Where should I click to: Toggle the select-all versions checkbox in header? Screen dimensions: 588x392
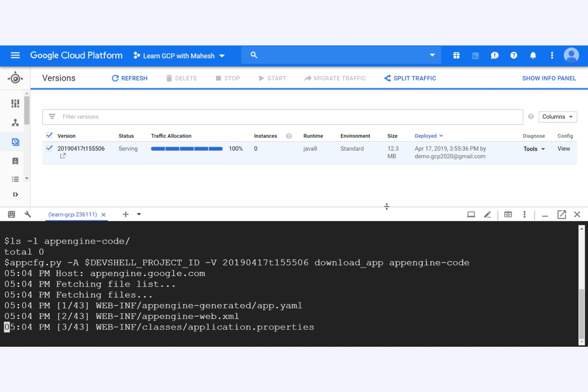tap(49, 135)
